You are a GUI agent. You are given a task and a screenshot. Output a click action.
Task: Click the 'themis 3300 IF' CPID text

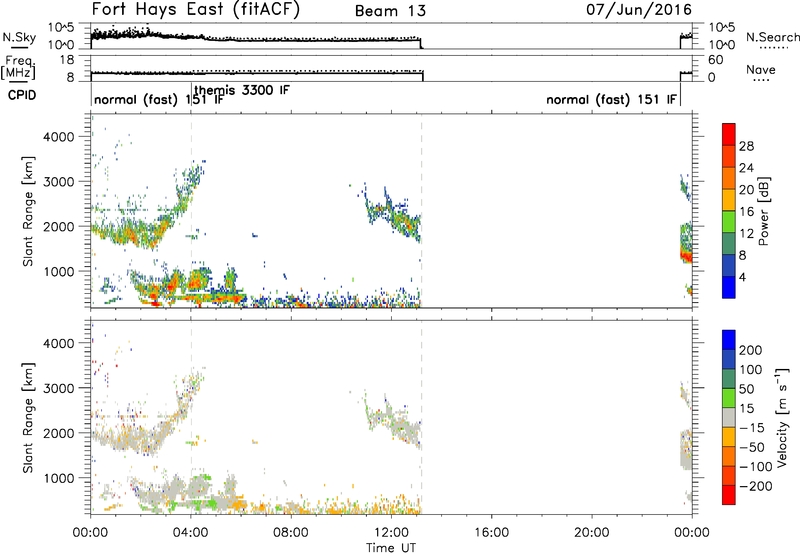coord(242,90)
